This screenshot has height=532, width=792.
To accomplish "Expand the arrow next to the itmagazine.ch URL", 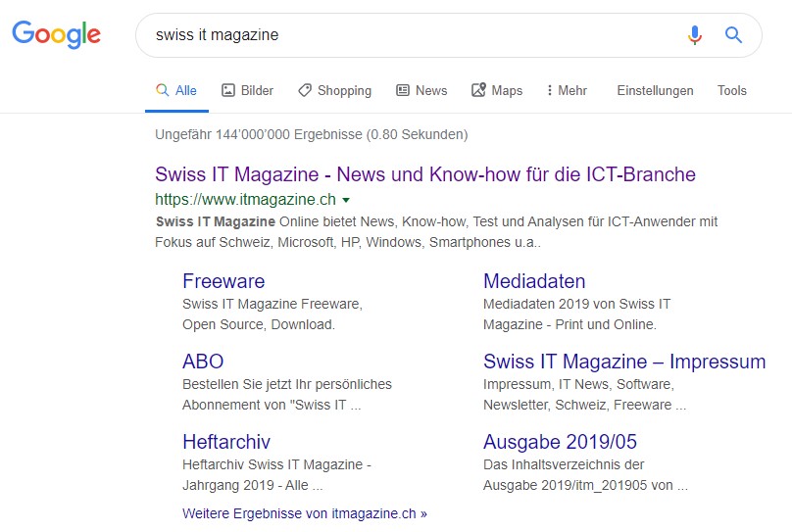I will [346, 201].
